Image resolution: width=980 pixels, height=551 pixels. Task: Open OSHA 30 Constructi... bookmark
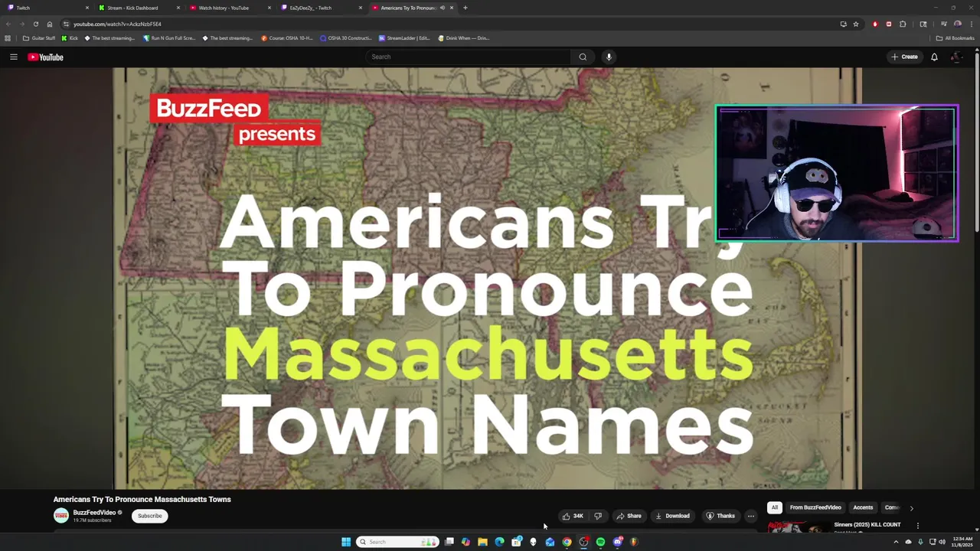pos(346,37)
